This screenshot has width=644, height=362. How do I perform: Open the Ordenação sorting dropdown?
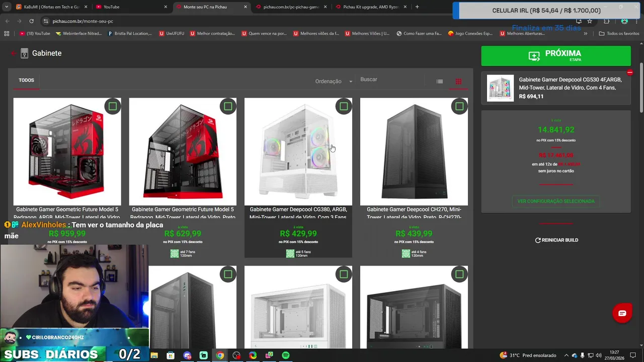pos(335,81)
